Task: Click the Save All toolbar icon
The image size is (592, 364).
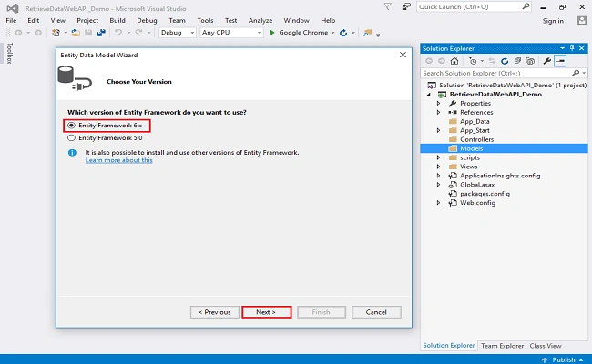Action: (x=101, y=33)
